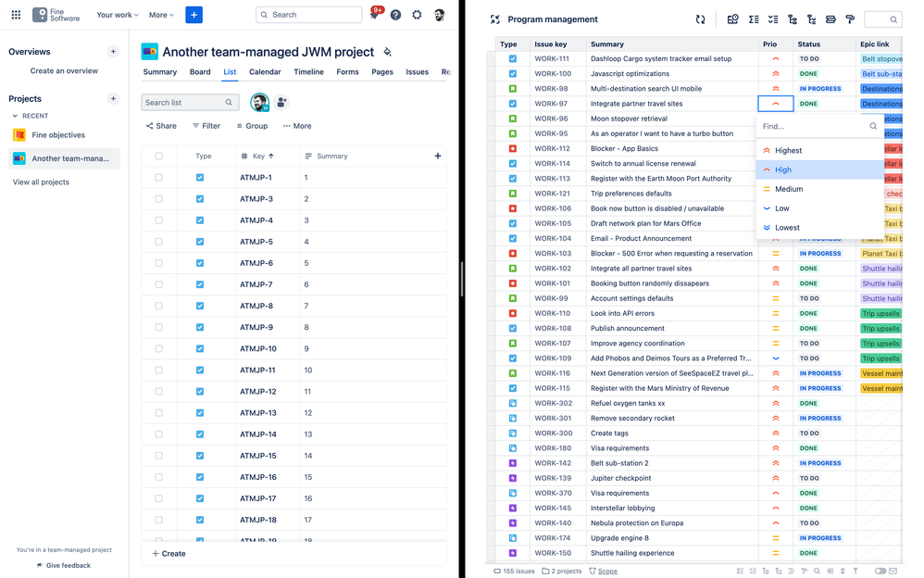Open Jira settings gear
924x578 pixels.
point(417,15)
